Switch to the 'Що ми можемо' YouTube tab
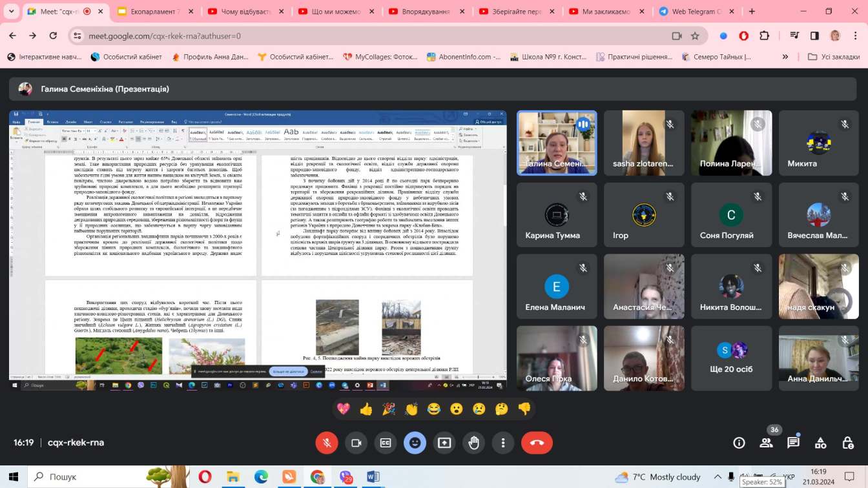868x488 pixels. pos(336,11)
